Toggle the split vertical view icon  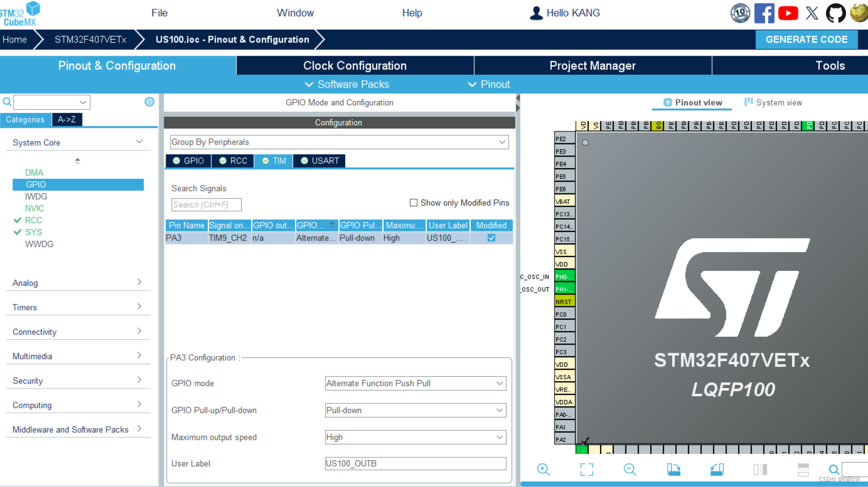coord(760,469)
